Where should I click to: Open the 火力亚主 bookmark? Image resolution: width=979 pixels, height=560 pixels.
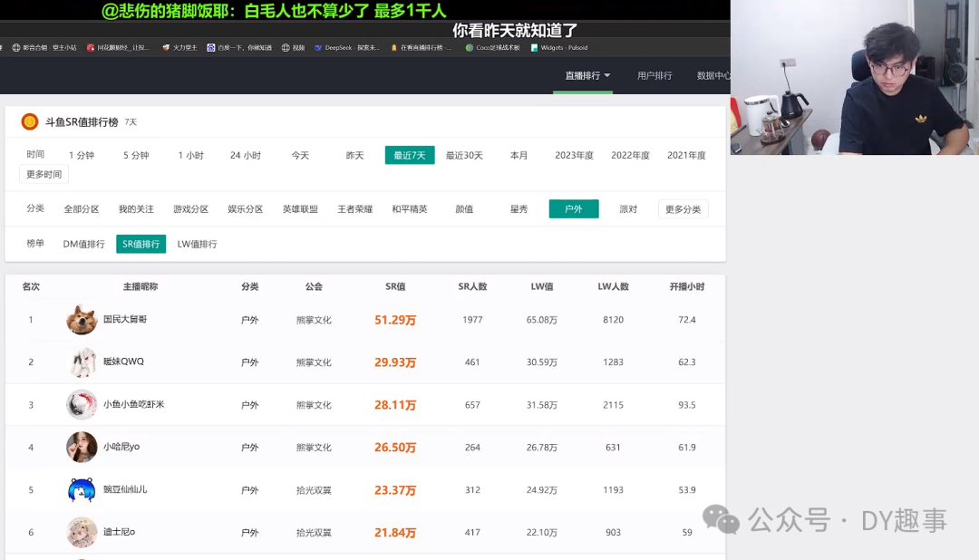click(x=179, y=47)
